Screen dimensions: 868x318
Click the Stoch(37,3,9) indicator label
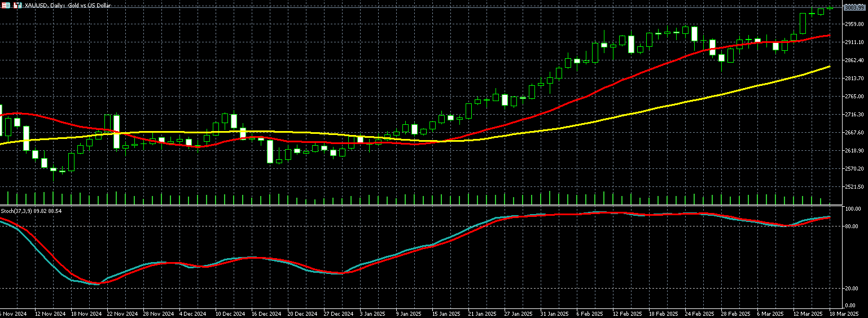pos(31,211)
